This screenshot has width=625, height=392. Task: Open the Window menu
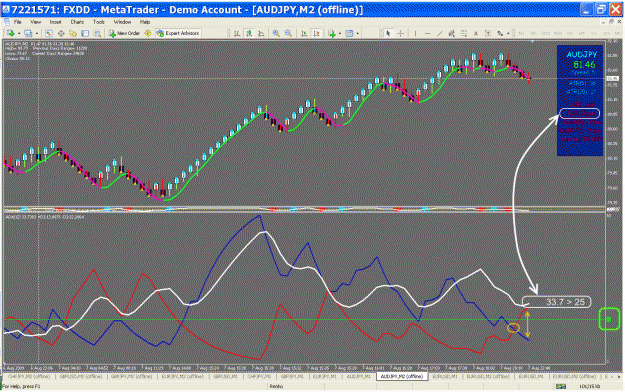click(x=122, y=22)
